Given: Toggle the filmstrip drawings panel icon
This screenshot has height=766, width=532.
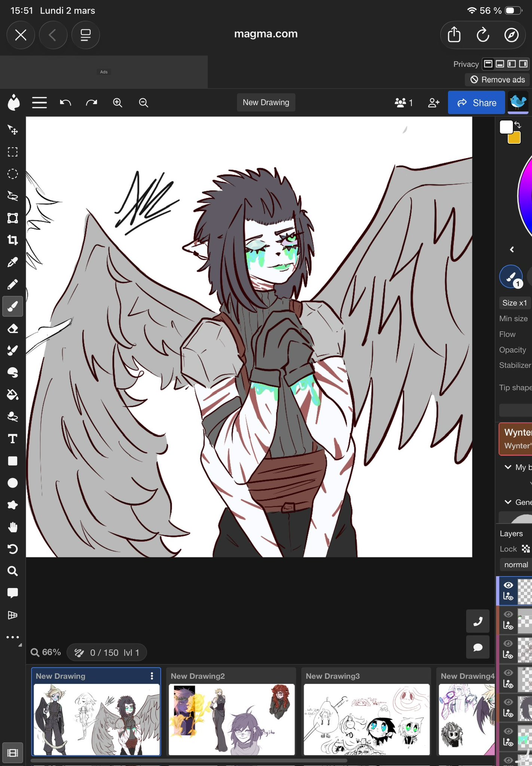Looking at the screenshot, I should [x=13, y=753].
